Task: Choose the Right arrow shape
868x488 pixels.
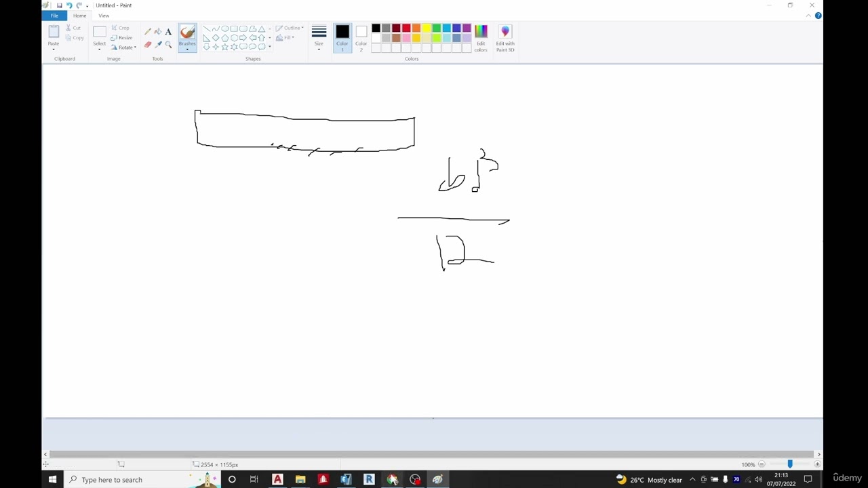Action: tap(243, 38)
